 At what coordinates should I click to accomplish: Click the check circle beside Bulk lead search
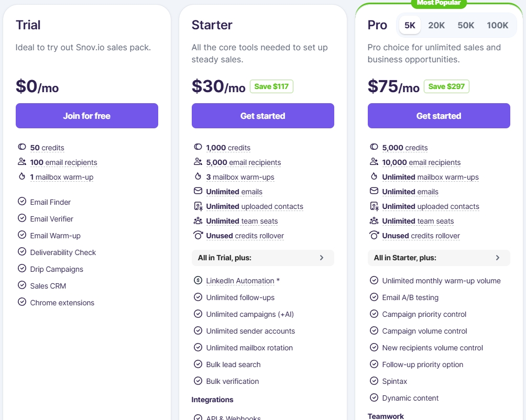[x=198, y=364]
